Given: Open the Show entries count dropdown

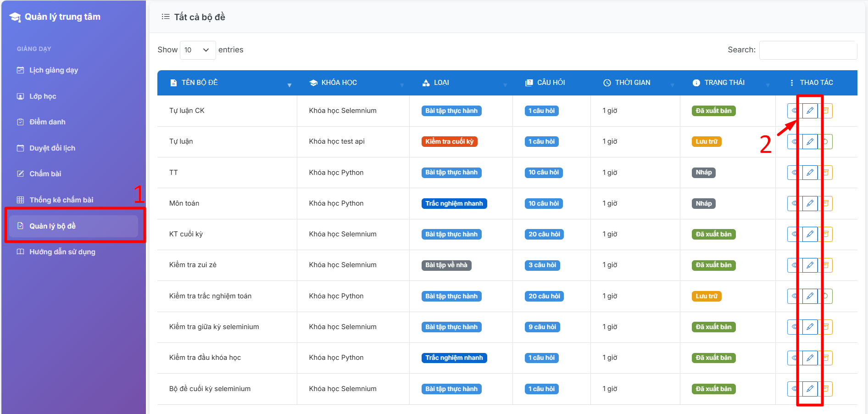Looking at the screenshot, I should click(x=197, y=50).
